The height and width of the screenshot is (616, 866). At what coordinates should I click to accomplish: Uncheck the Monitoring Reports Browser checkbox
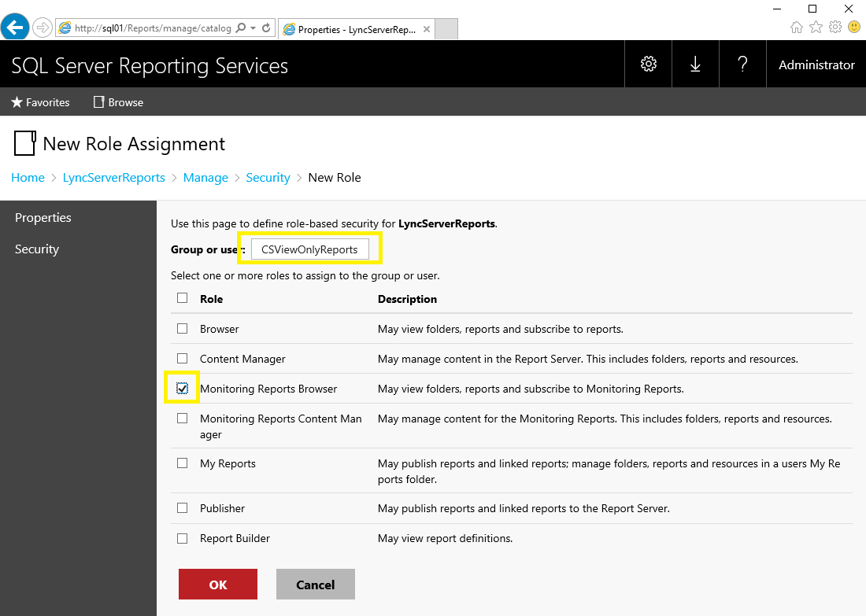click(183, 389)
